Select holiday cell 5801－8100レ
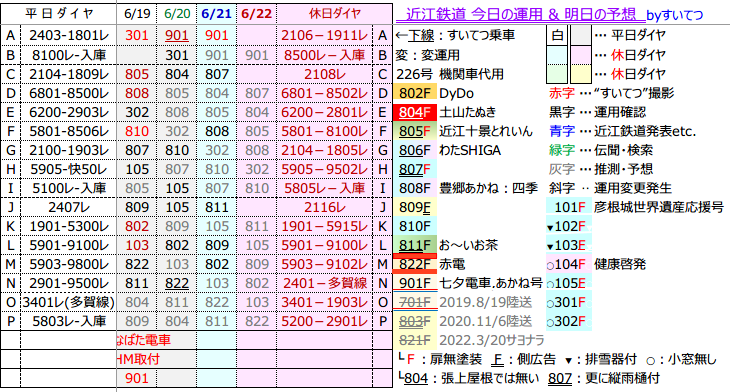The image size is (730, 392). coord(324,131)
